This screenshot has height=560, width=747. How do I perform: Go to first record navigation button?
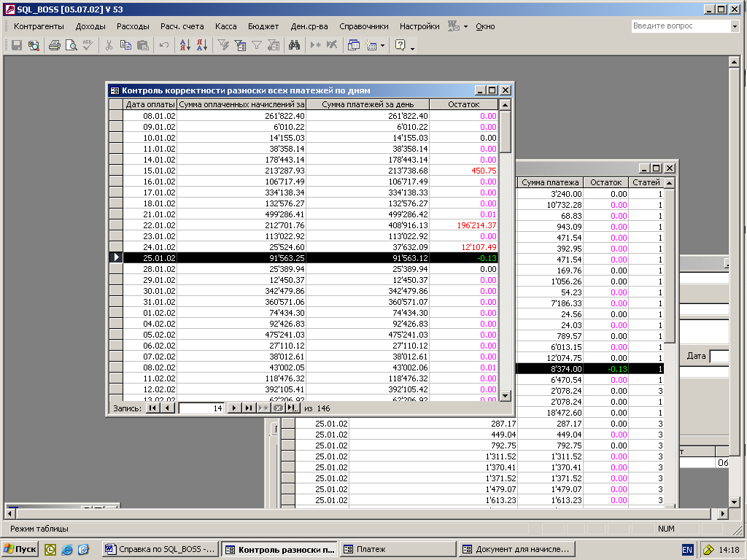coord(152,408)
